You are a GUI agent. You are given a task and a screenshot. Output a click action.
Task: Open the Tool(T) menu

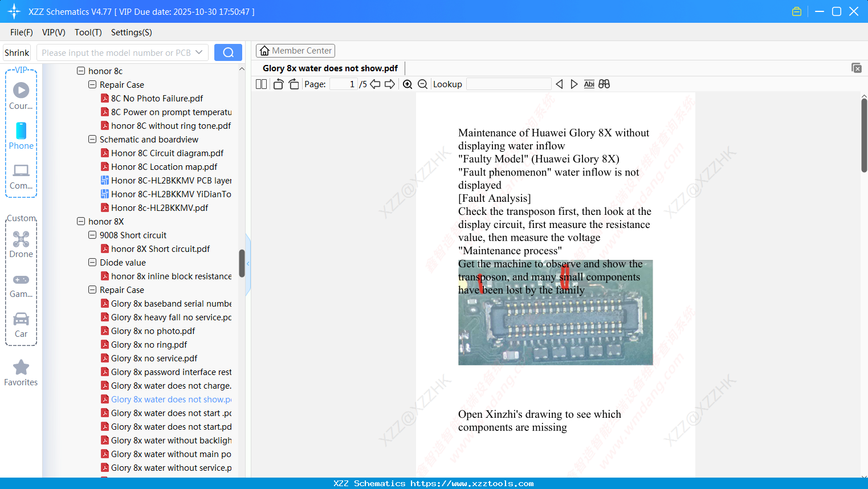(88, 32)
